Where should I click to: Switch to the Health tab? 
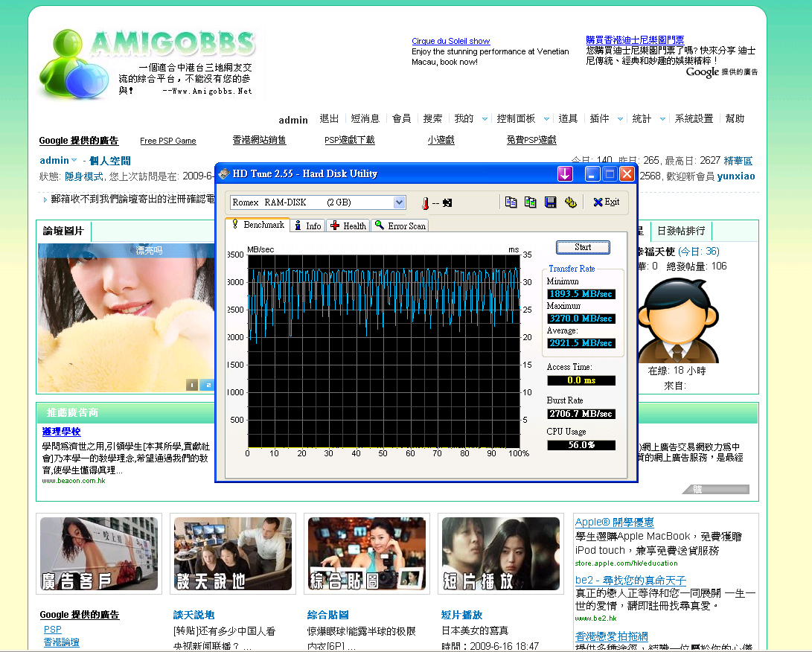[348, 226]
